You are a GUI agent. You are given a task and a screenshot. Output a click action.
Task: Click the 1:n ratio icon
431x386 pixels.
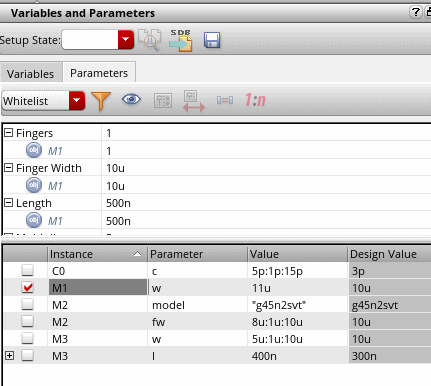[255, 100]
